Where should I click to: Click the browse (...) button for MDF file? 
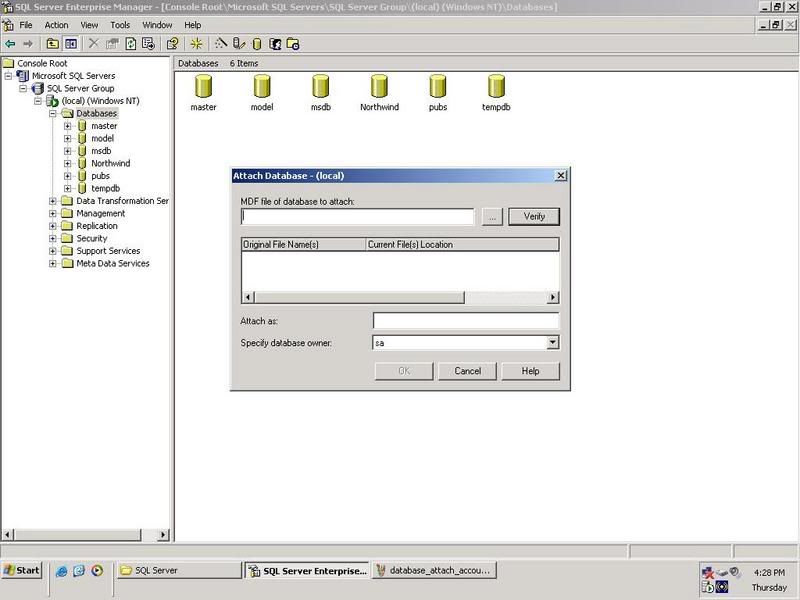click(492, 217)
